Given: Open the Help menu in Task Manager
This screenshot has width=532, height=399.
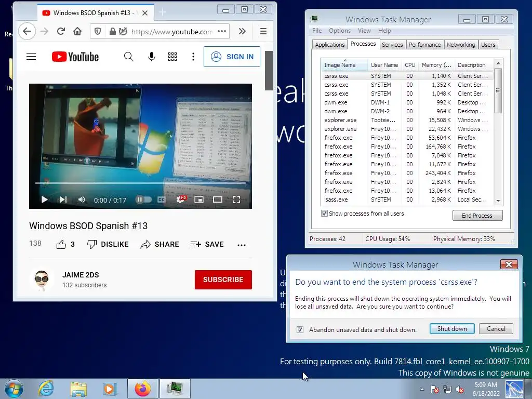Looking at the screenshot, I should click(x=384, y=31).
